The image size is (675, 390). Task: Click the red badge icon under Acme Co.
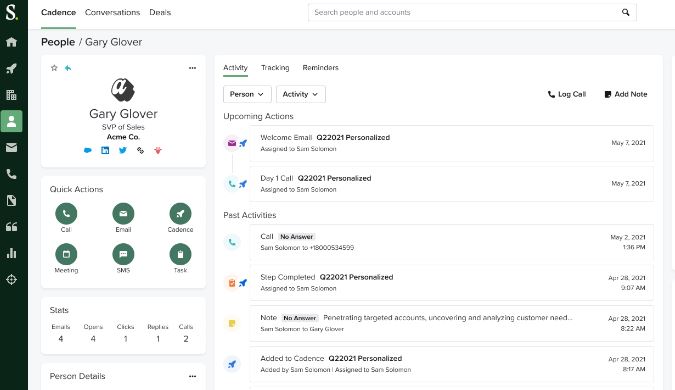point(158,150)
